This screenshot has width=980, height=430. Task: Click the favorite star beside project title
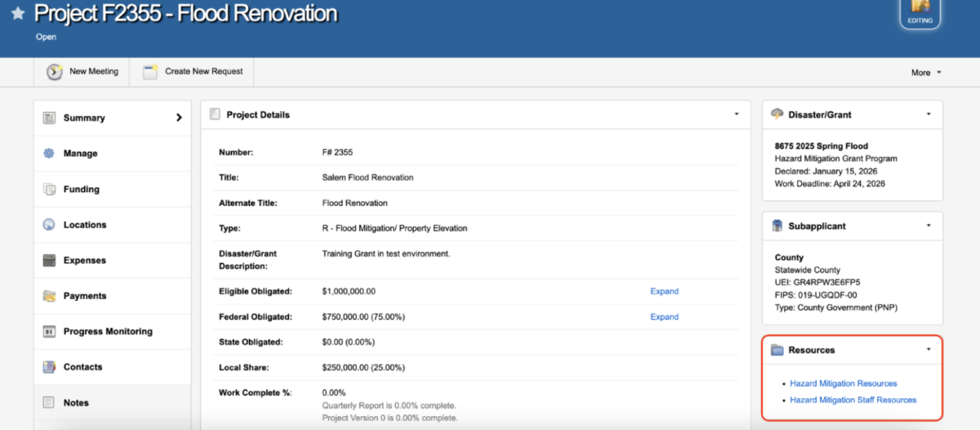(17, 14)
